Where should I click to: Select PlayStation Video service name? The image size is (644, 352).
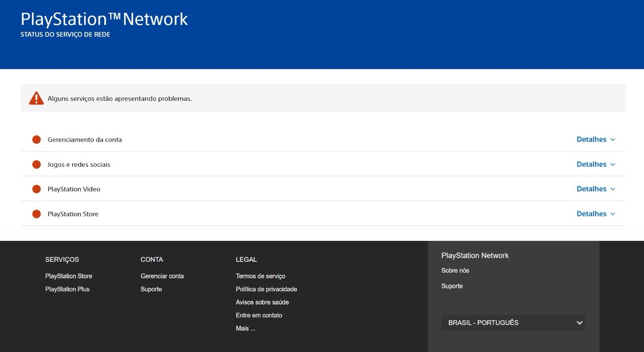(74, 189)
